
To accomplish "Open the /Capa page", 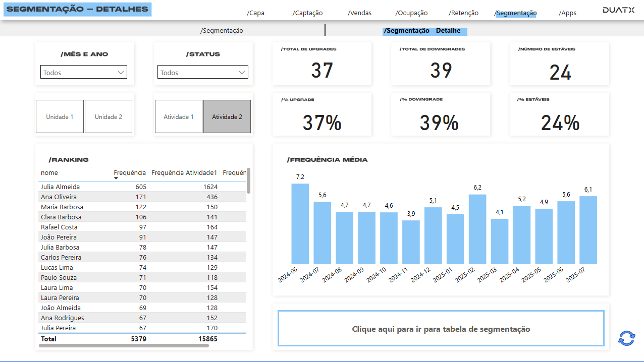I will pyautogui.click(x=255, y=13).
